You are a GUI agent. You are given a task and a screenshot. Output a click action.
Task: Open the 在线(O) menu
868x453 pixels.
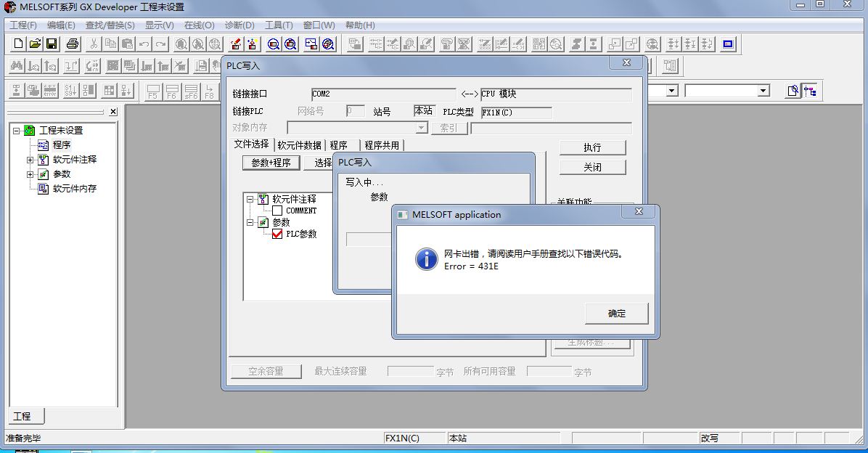click(x=199, y=25)
